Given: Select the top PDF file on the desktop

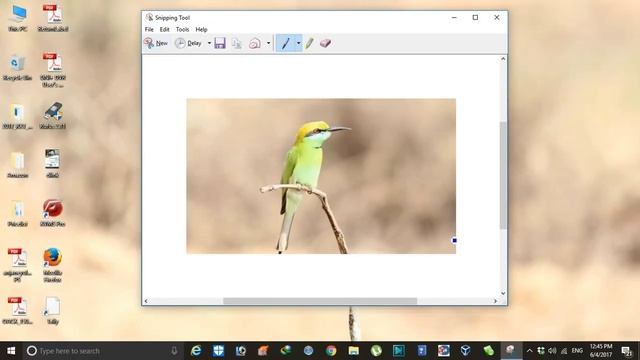Looking at the screenshot, I should (53, 18).
